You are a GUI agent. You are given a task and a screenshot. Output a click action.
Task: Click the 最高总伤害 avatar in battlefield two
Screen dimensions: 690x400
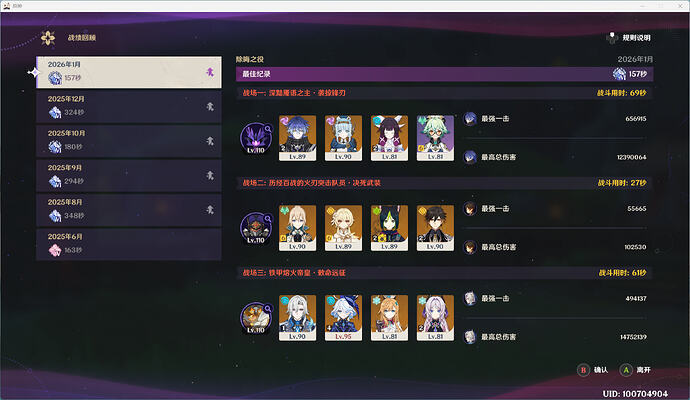point(470,247)
